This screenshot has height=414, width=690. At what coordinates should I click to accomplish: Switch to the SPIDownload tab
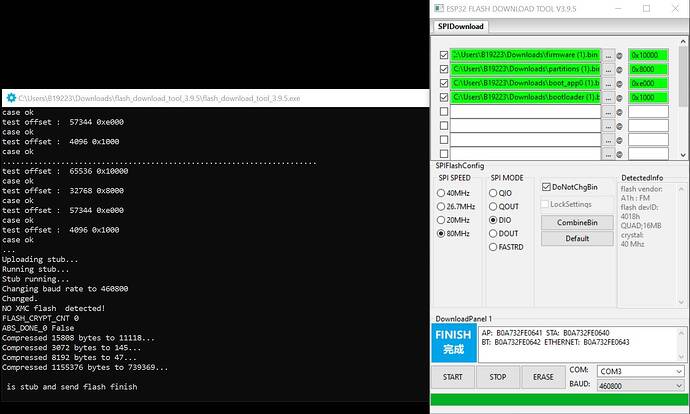coord(461,26)
